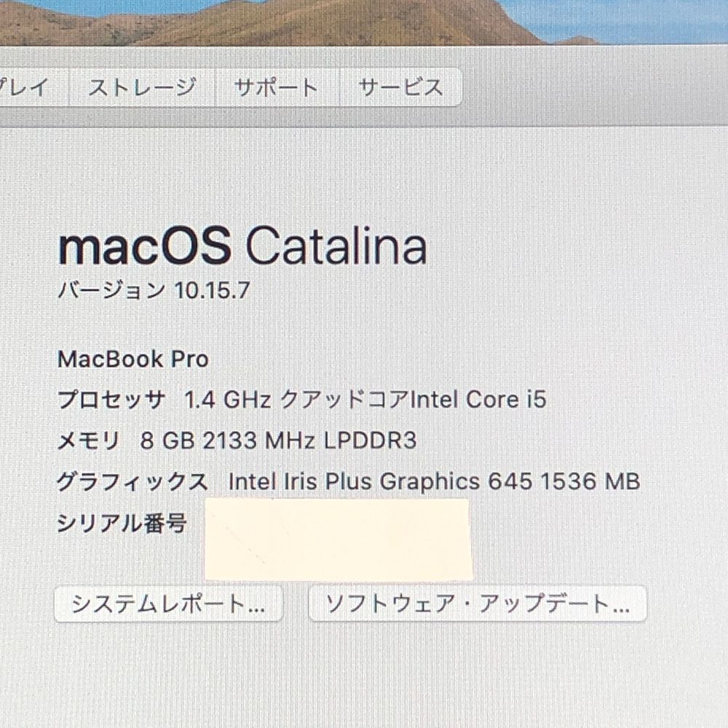Click the プロセッサ label
Screen dimensions: 728x728
[111, 400]
